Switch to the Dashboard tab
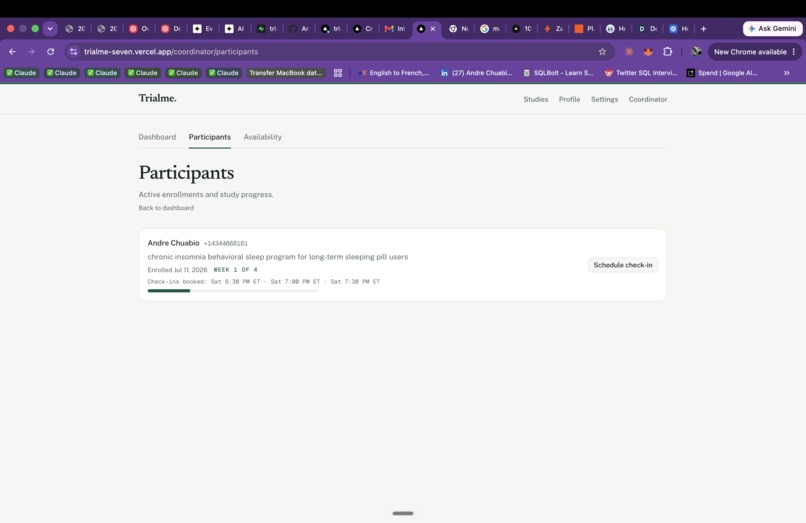 [157, 137]
